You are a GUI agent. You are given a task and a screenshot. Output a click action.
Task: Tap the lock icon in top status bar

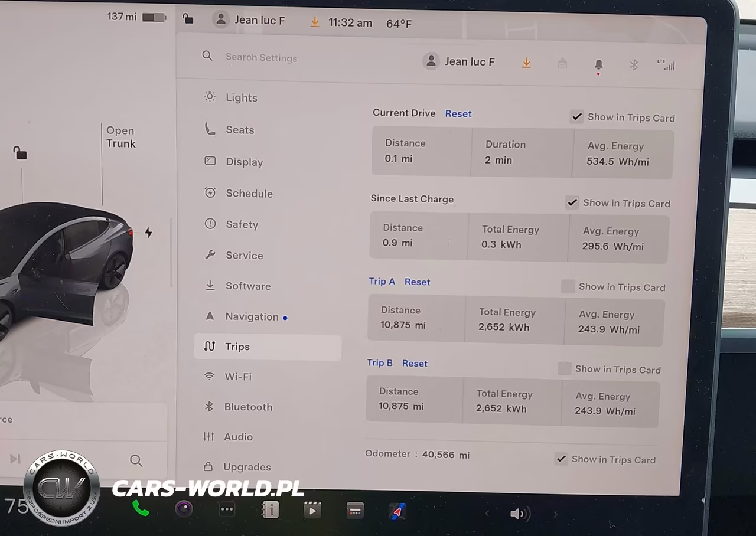click(188, 18)
